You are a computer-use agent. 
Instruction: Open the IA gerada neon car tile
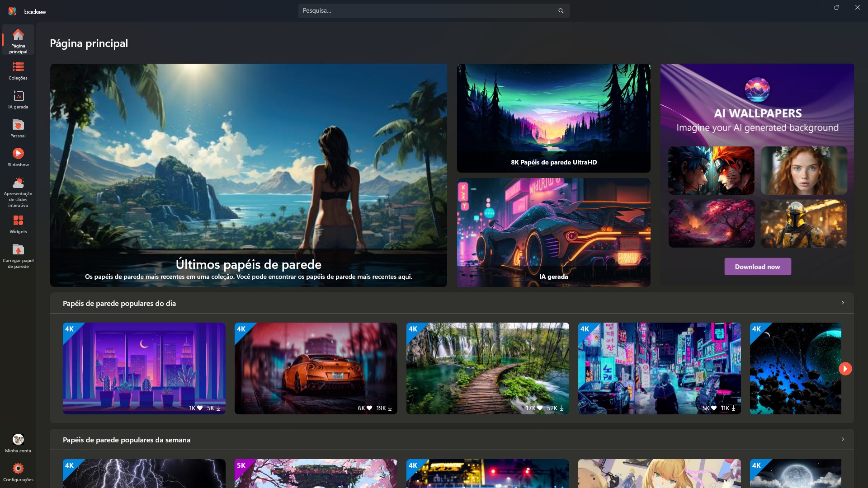[553, 232]
